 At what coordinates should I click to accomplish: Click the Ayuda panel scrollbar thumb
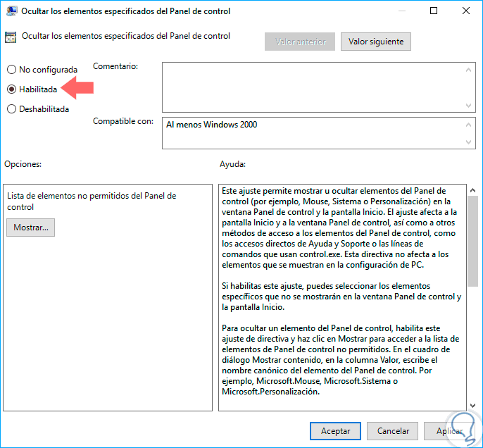tap(473, 242)
